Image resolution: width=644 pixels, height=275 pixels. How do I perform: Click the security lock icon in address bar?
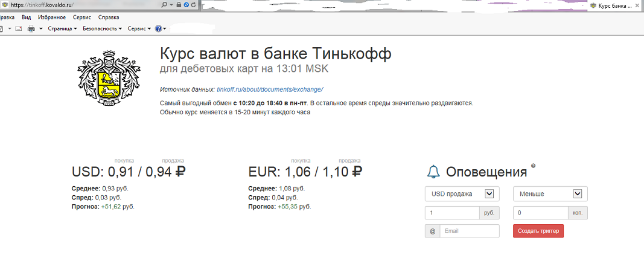click(x=179, y=5)
